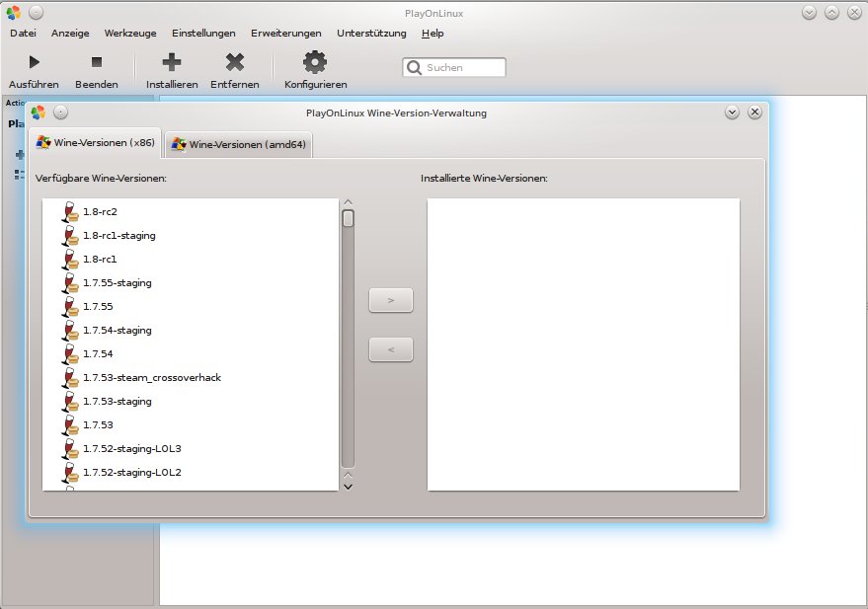
Task: Click wine icon beside 1.8-rc2
Action: click(70, 212)
